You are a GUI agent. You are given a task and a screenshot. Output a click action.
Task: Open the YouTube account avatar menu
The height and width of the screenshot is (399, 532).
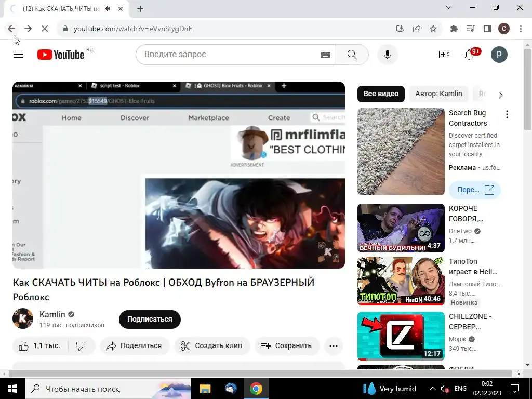point(499,54)
